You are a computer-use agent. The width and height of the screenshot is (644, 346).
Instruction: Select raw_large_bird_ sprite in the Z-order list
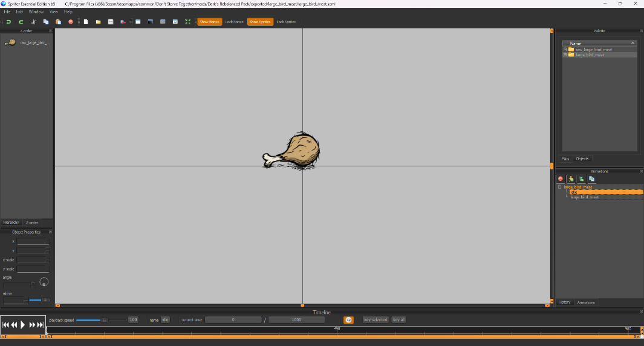[27, 42]
